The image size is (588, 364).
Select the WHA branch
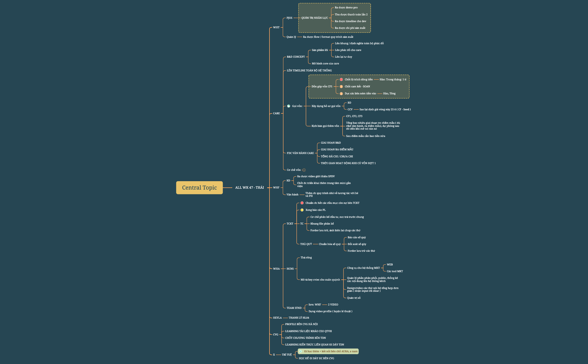coord(276,269)
